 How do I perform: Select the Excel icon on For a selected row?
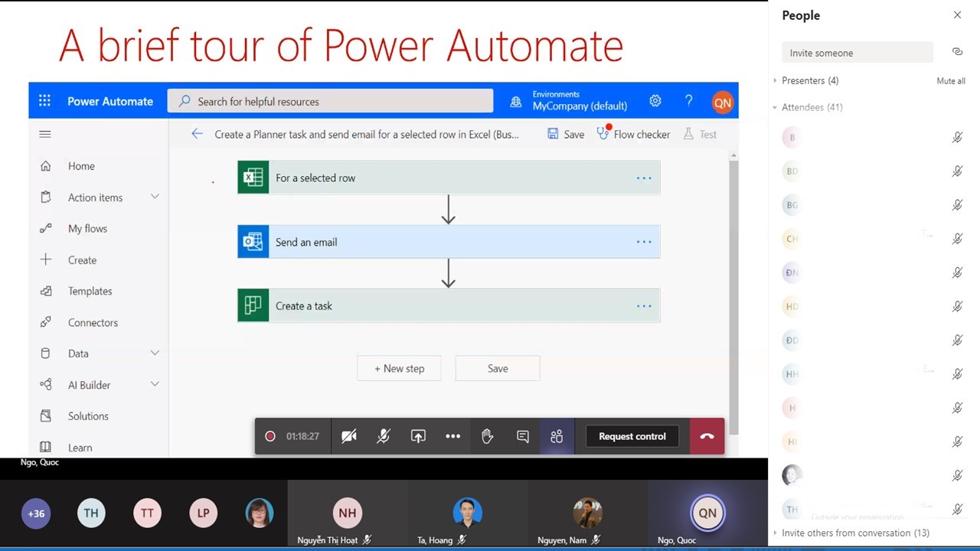pos(253,178)
